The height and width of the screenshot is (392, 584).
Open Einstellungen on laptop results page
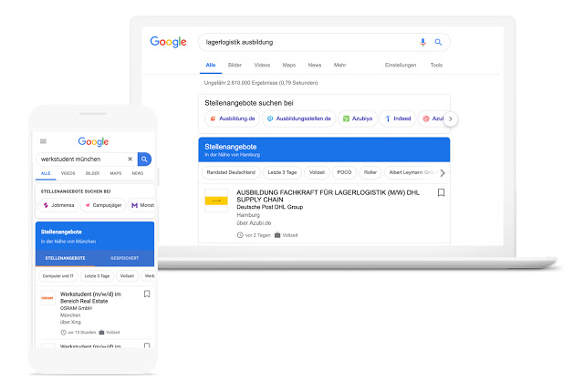pos(401,65)
